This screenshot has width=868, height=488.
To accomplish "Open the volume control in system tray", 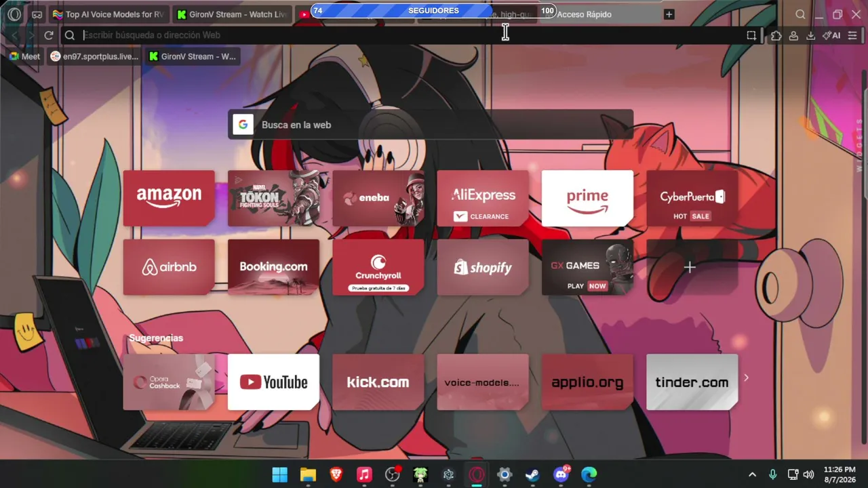I will [808, 474].
